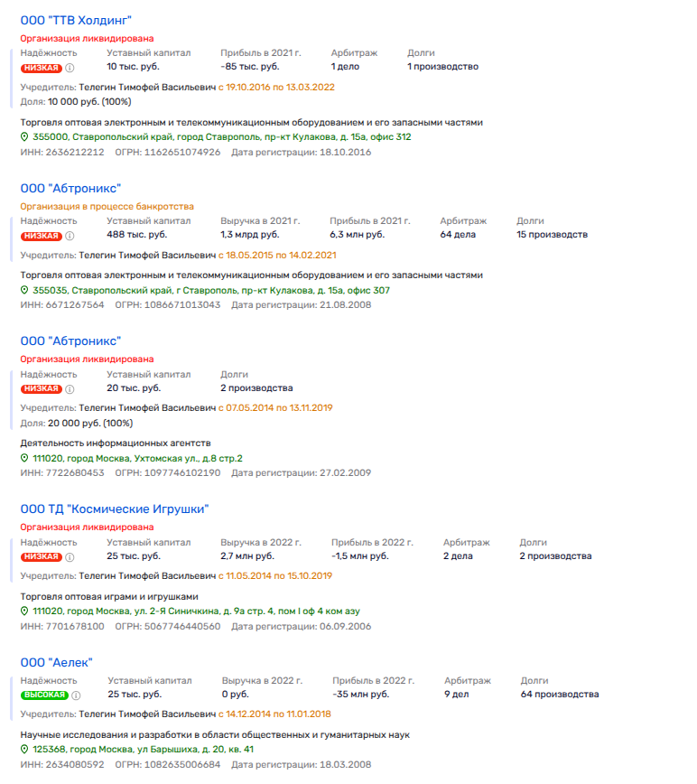The image size is (697, 784).
Task: Click info icon for bankrupt Автроникс reliability
Action: (x=70, y=236)
